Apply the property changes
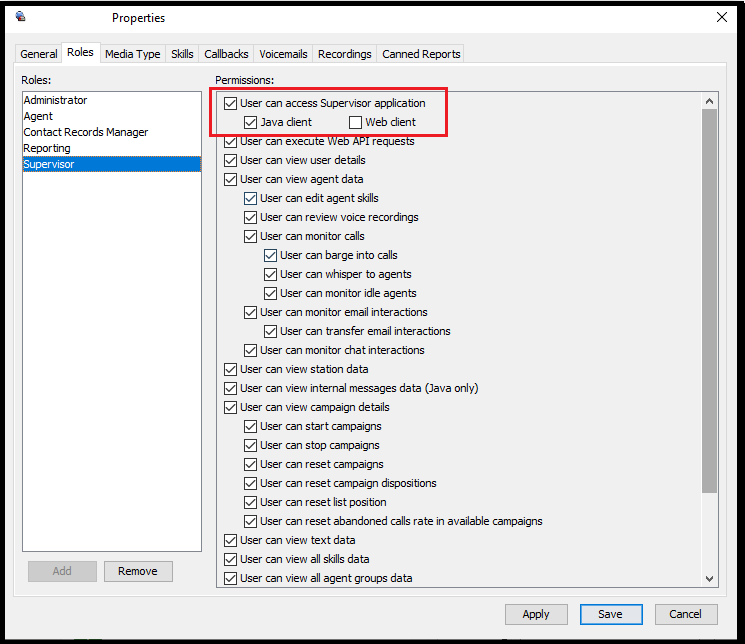This screenshot has height=644, width=745. 536,614
